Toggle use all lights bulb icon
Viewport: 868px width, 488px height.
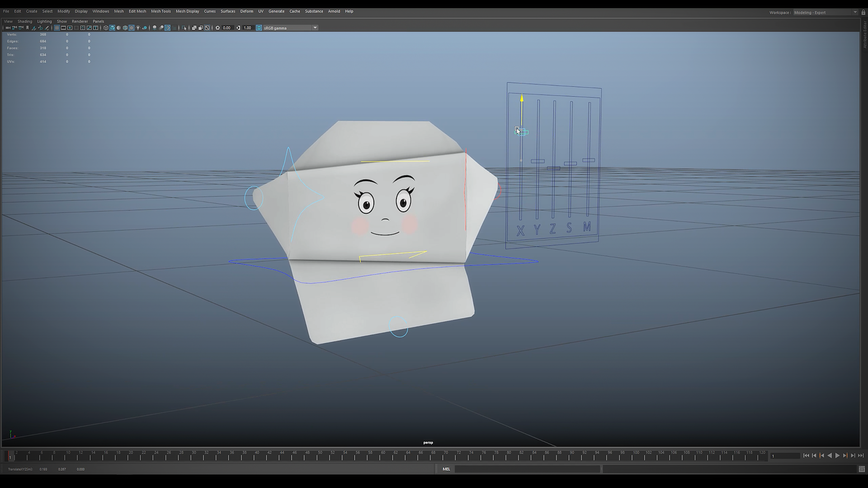coord(138,28)
